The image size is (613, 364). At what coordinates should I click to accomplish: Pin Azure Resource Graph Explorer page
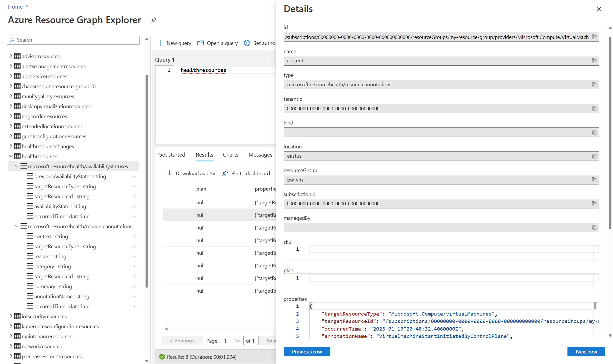coord(153,20)
